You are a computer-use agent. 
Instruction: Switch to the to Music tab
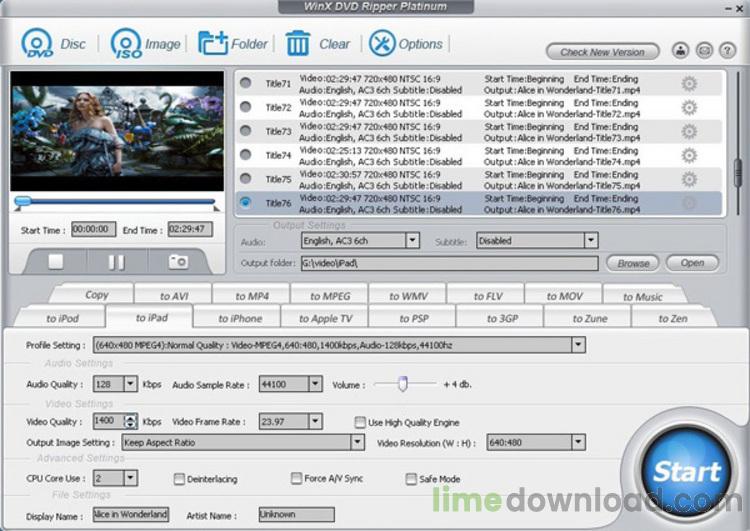pyautogui.click(x=642, y=296)
